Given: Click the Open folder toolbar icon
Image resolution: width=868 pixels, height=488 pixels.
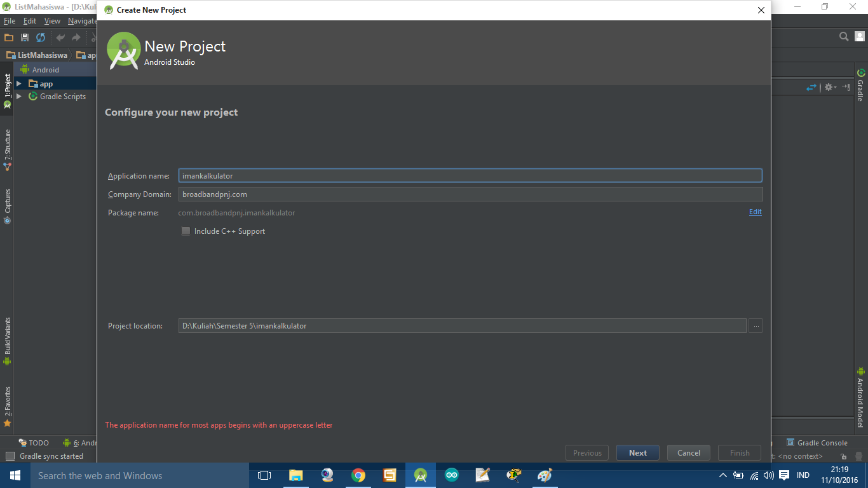Looking at the screenshot, I should 9,37.
